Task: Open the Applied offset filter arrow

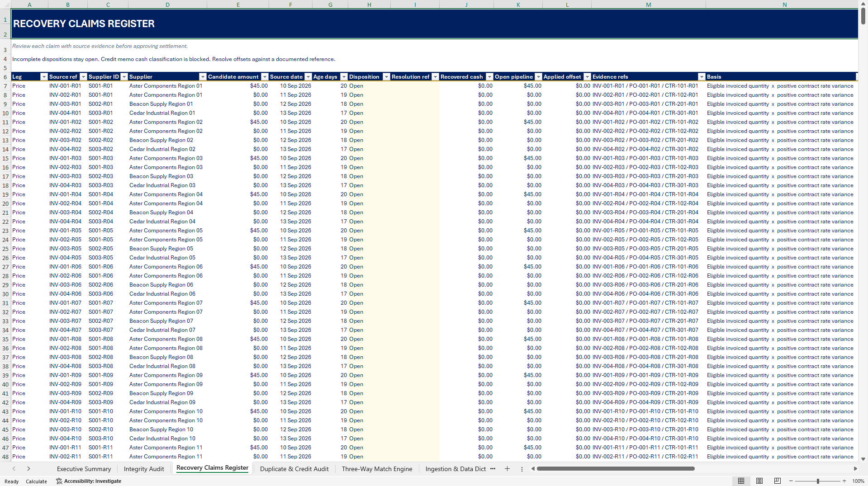Action: point(587,77)
